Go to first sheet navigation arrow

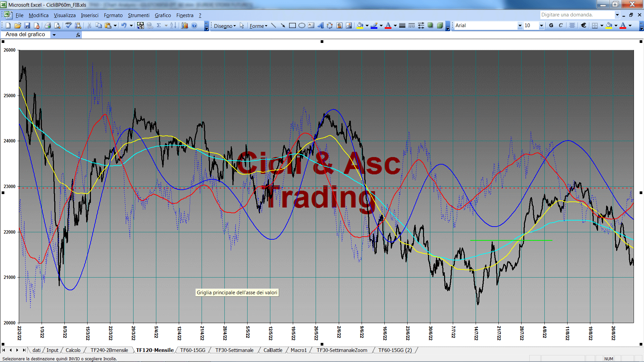coord(4,350)
